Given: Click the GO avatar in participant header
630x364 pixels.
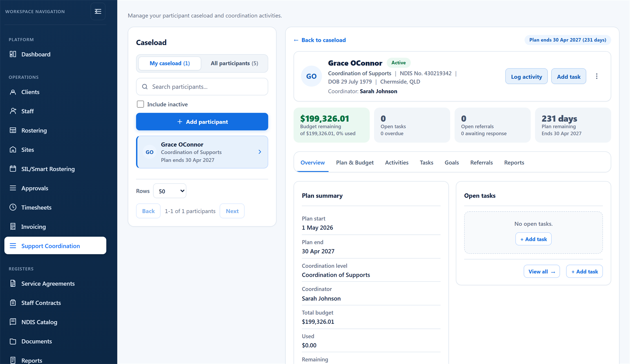Looking at the screenshot, I should 311,76.
